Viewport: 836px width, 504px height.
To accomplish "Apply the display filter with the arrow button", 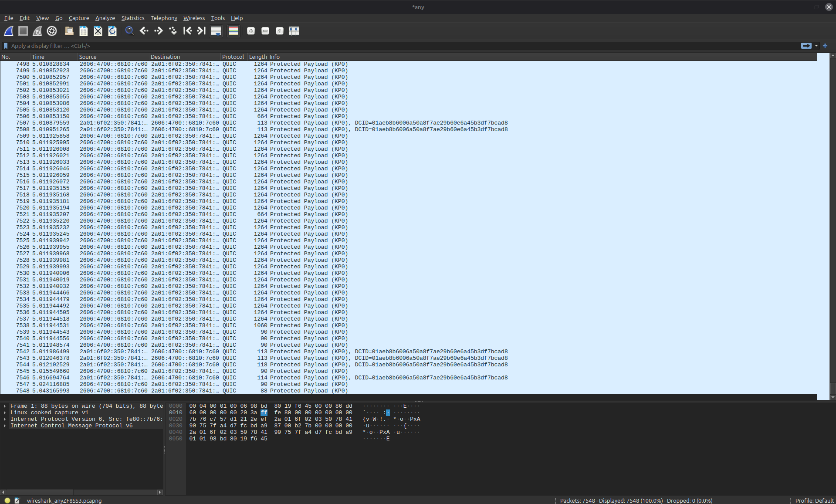I will (x=806, y=46).
